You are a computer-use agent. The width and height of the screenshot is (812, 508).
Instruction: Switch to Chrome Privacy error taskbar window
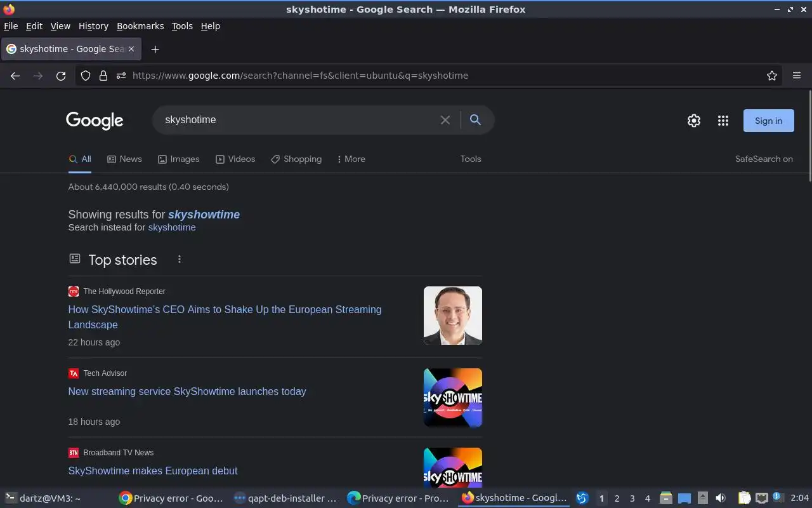click(171, 498)
